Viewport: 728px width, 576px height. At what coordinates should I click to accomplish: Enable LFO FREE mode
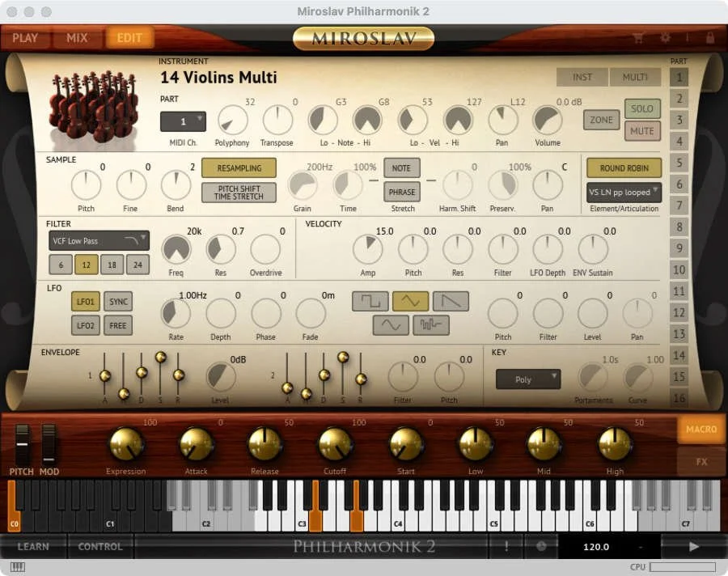(118, 325)
